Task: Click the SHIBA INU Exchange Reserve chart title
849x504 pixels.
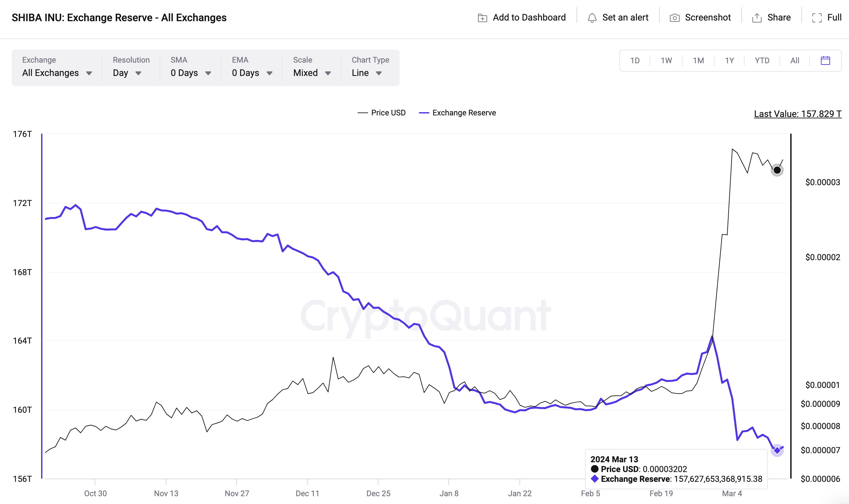Action: click(119, 17)
